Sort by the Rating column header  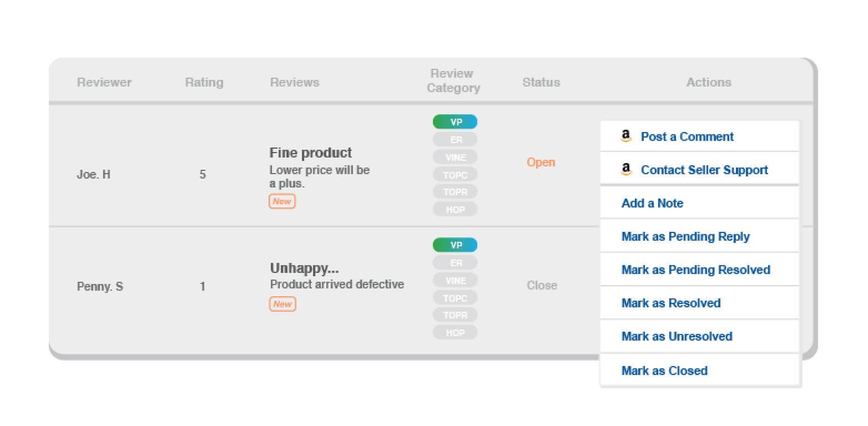[204, 82]
